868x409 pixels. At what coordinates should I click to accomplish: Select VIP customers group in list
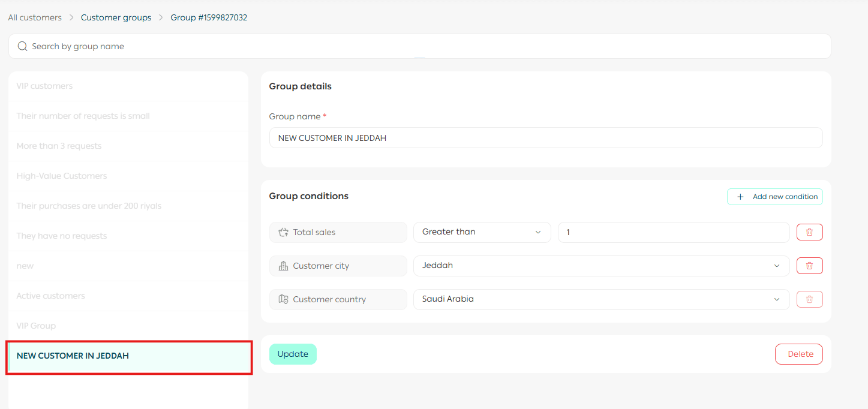[x=44, y=86]
